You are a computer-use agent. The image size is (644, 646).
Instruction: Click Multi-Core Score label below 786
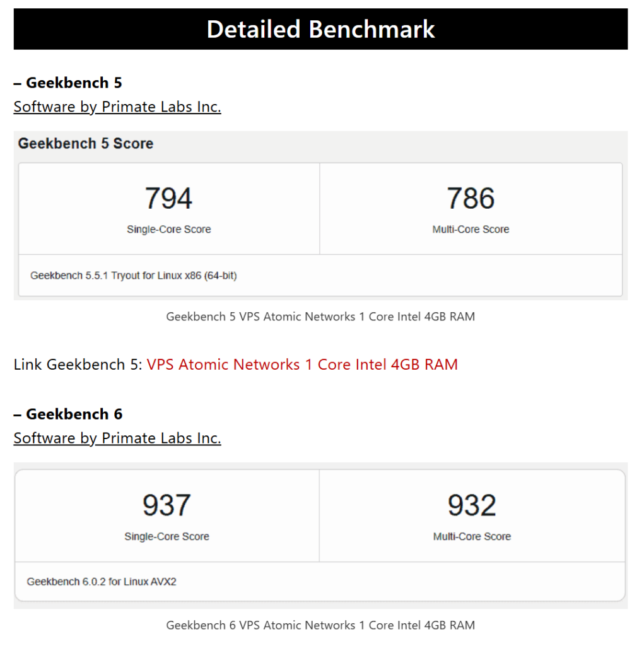click(x=471, y=230)
